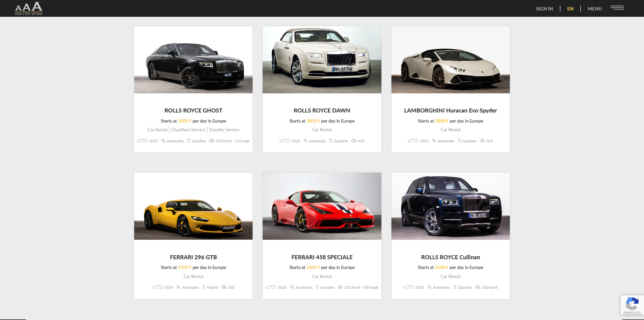Click the Transfer Service link on Ghost card

tap(224, 130)
